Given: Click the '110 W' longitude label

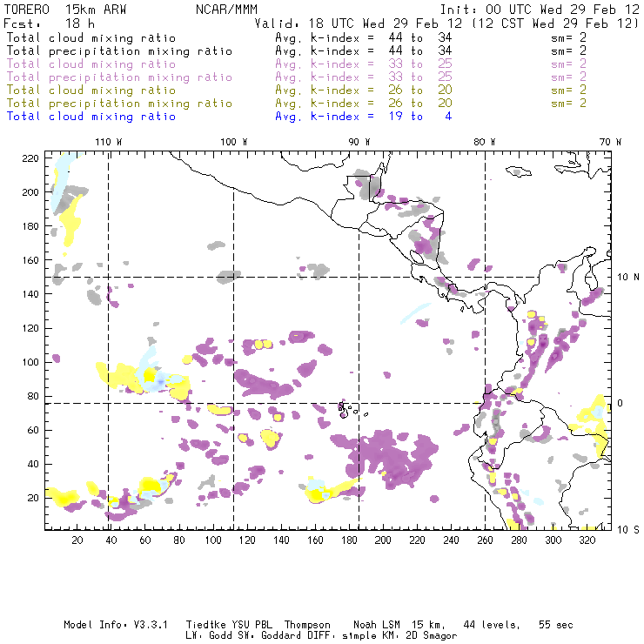Looking at the screenshot, I should coord(109,142).
